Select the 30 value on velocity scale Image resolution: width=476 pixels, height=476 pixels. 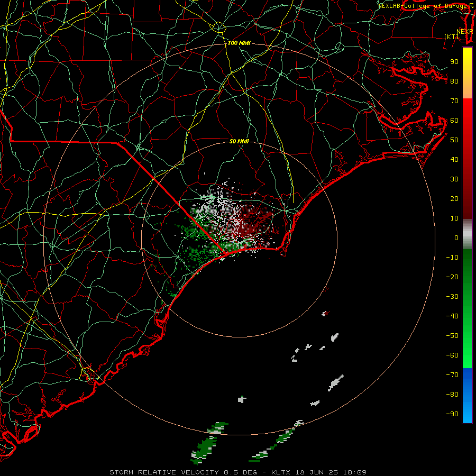[454, 179]
